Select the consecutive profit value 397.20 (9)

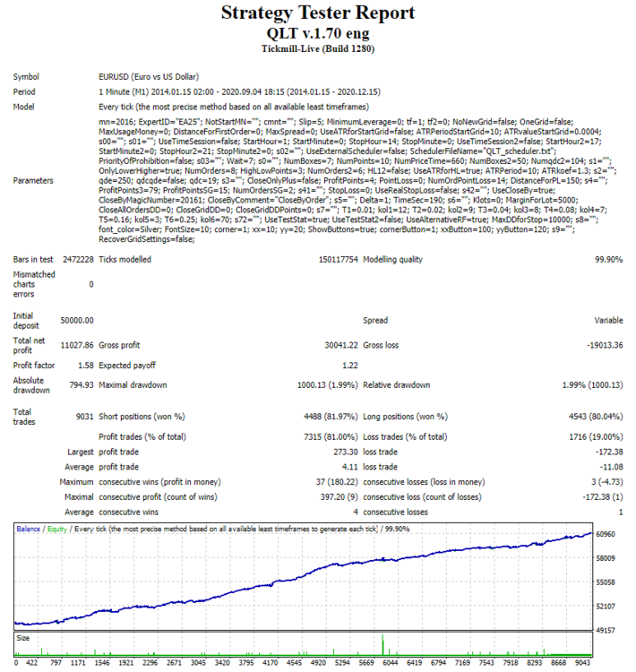tap(339, 496)
